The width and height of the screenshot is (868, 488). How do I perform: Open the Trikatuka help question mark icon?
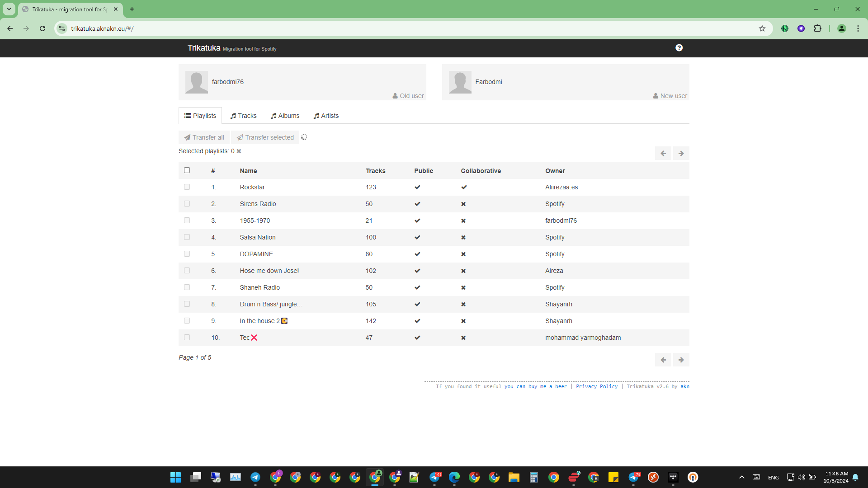click(x=679, y=48)
